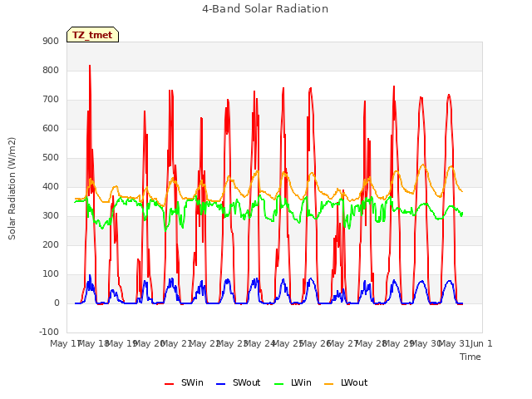This screenshot has height=399, width=532.
Task: Toggle the LWout series legend label
Action: (x=354, y=382)
